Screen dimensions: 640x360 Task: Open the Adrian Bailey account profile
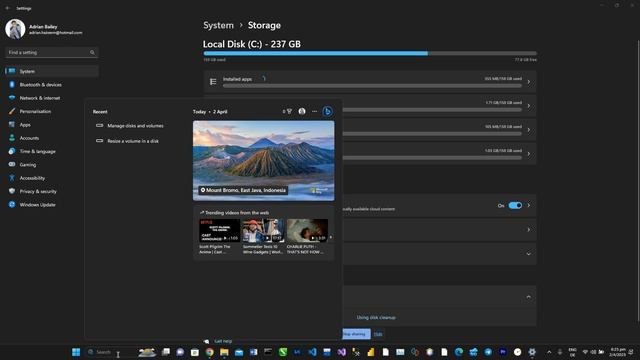tap(44, 29)
